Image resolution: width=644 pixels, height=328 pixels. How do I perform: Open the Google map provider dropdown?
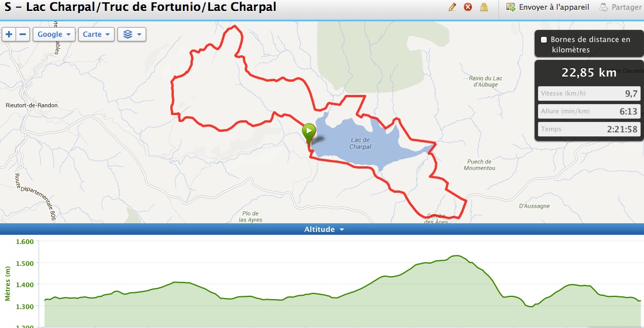click(54, 35)
